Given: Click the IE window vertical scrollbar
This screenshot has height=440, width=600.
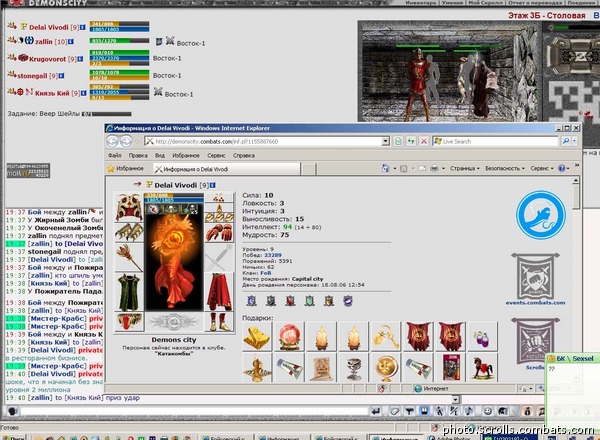Looking at the screenshot, I should (x=576, y=279).
